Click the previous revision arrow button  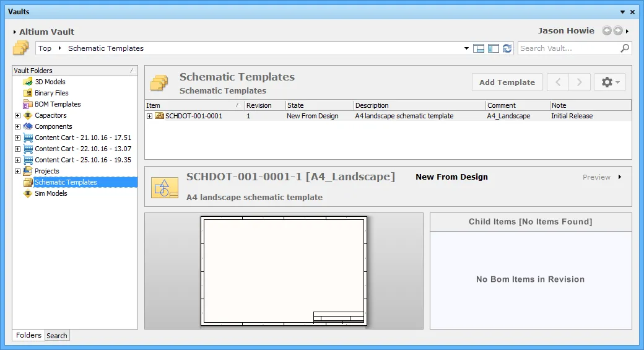(x=558, y=82)
